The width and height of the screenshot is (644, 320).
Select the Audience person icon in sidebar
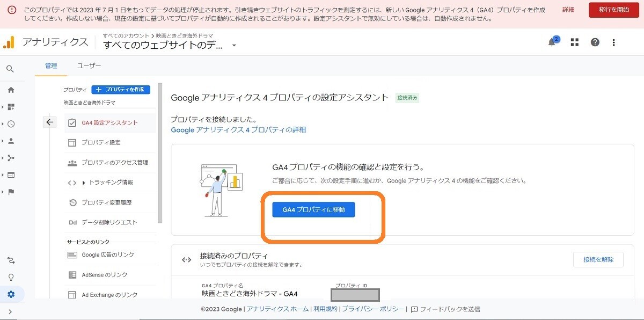coord(11,142)
